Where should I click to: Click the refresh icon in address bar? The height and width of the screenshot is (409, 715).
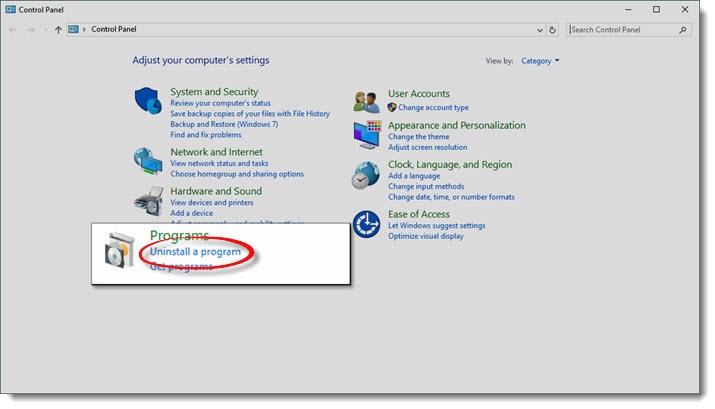[552, 30]
